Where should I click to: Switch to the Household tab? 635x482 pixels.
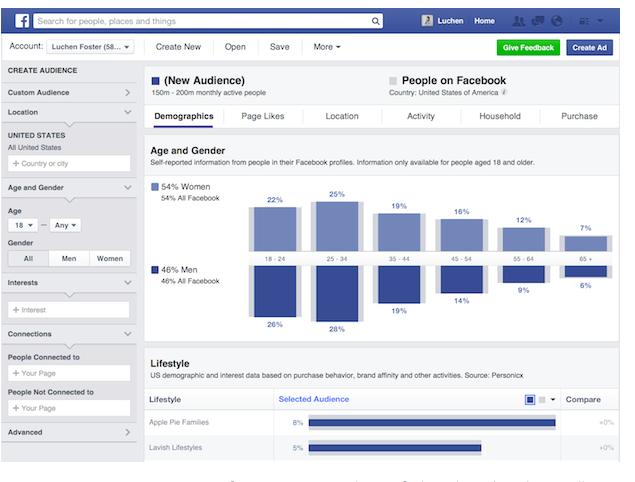click(500, 116)
